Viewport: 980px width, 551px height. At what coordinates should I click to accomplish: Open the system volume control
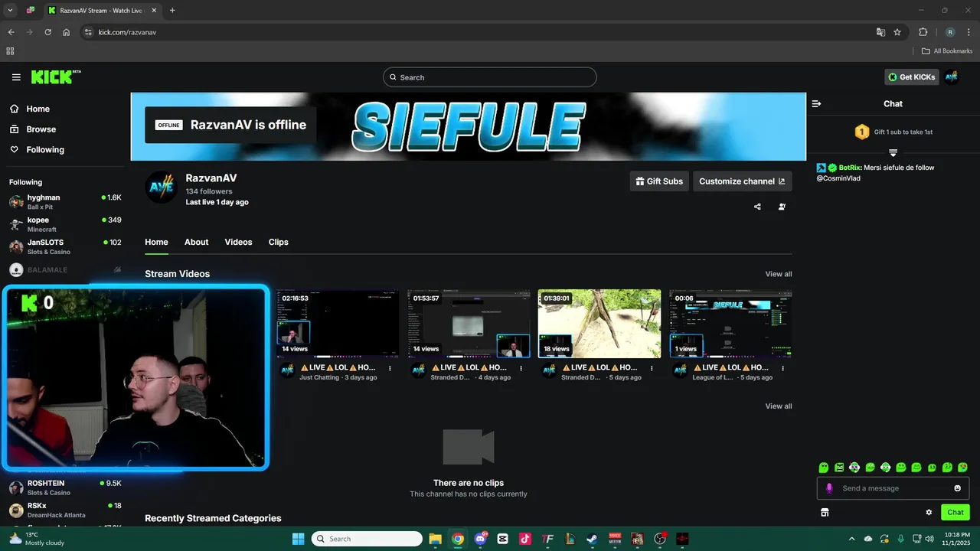(x=929, y=539)
